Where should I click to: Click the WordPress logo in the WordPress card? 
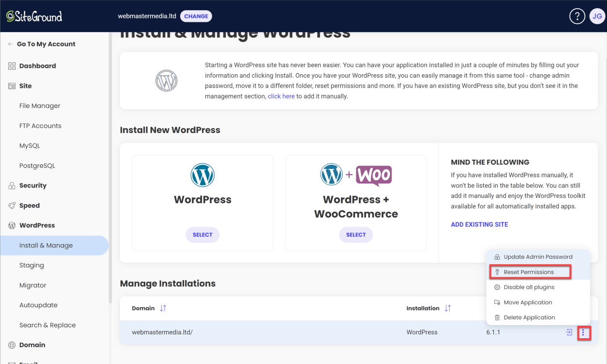tap(202, 175)
